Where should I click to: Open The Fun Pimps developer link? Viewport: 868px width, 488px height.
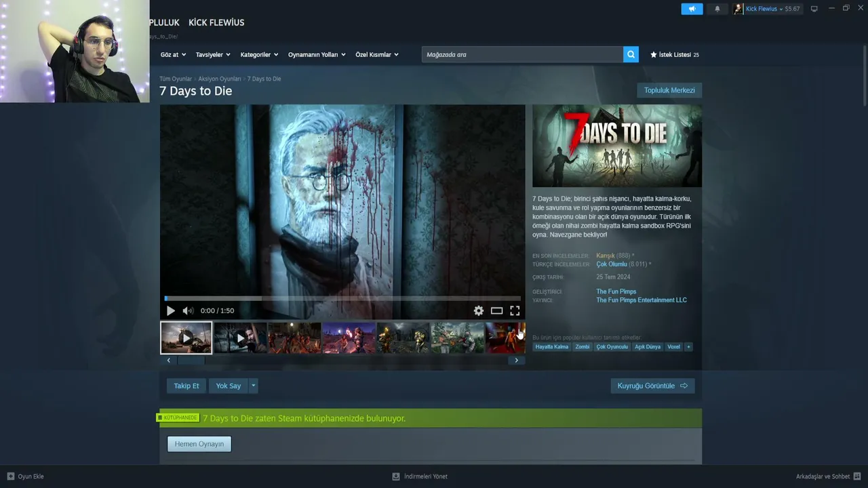tap(616, 291)
